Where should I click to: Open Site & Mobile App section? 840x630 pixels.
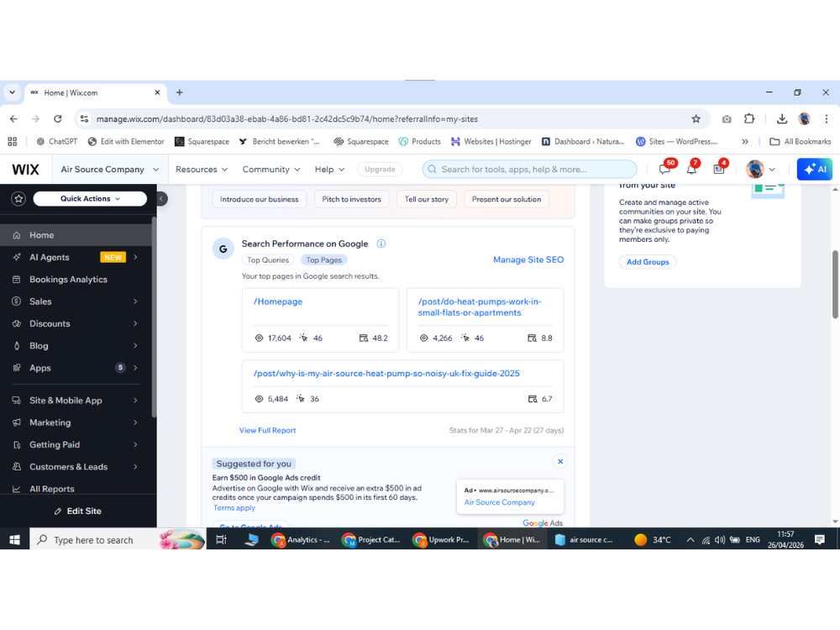coord(76,401)
